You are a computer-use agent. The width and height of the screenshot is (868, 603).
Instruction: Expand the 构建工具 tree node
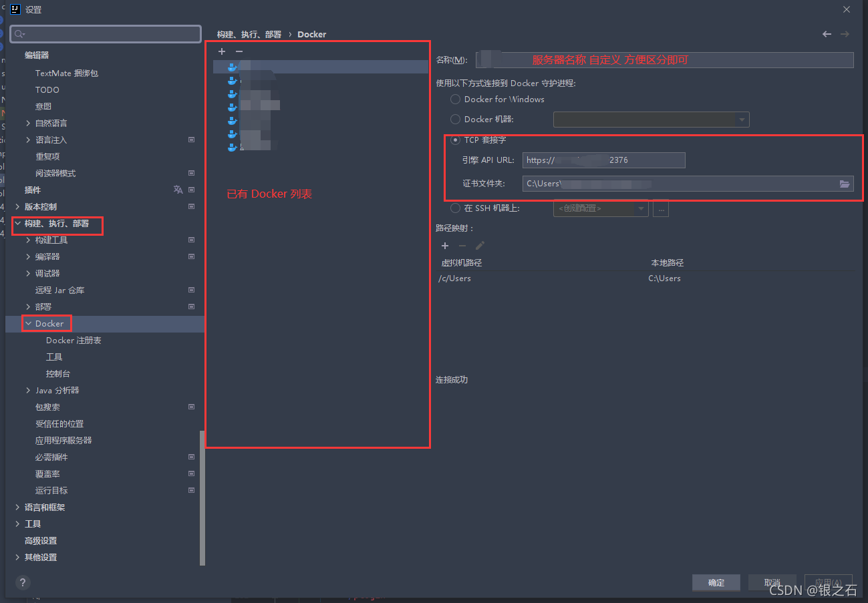click(28, 240)
